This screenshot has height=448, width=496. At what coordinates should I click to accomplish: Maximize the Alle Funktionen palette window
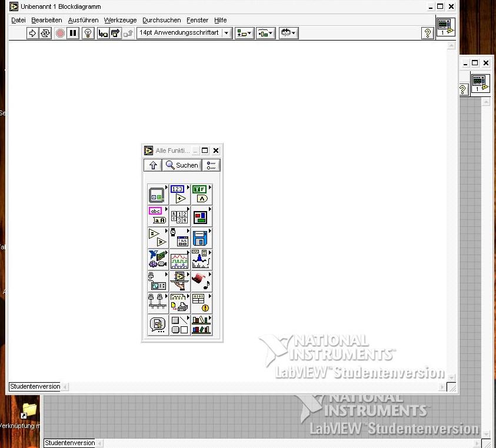click(205, 151)
